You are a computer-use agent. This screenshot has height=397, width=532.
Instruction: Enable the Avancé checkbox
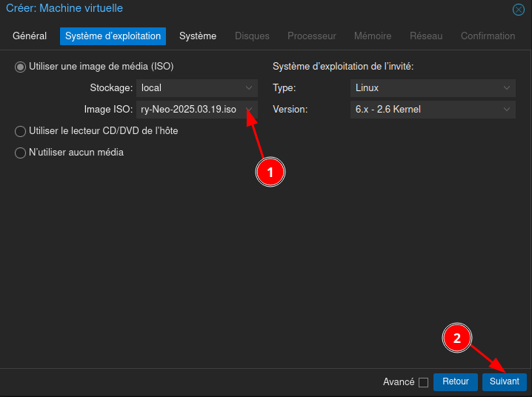pyautogui.click(x=424, y=382)
